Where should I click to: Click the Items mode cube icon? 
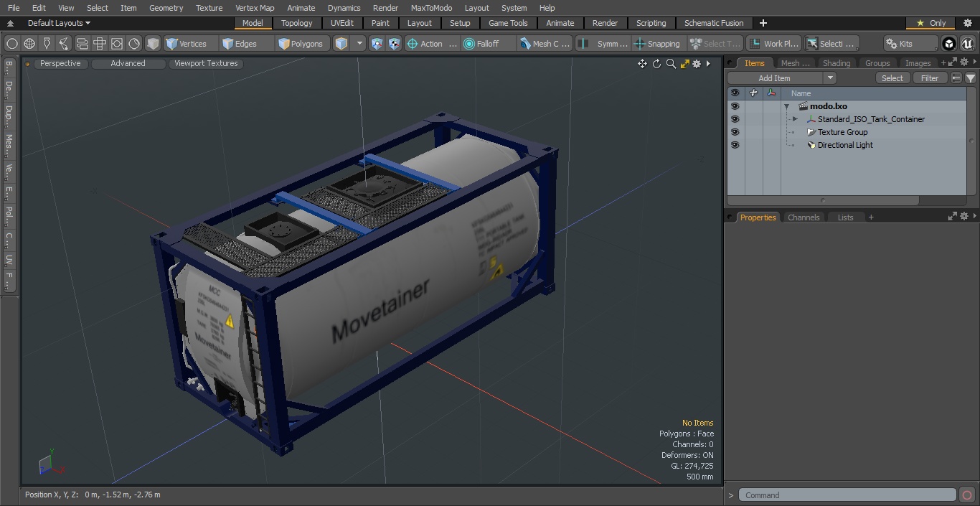[x=341, y=44]
